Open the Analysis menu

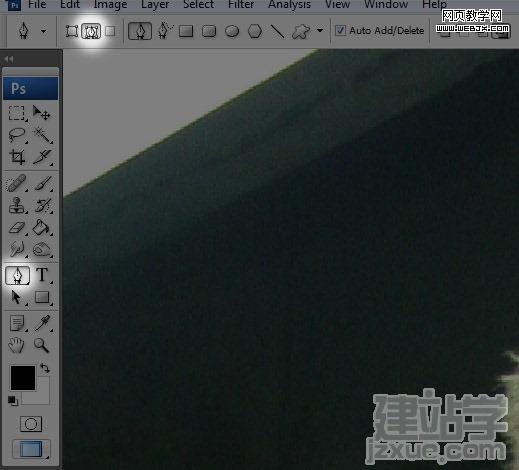289,5
